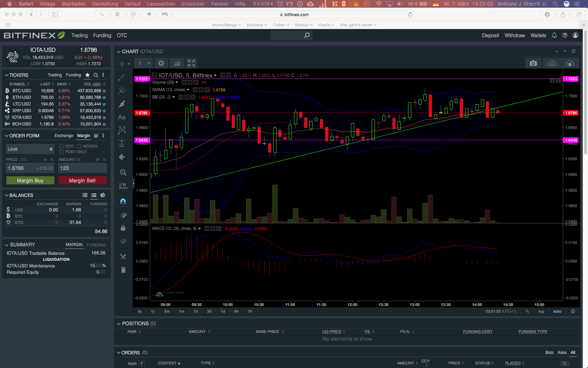
Task: Enable the POST ONLY checkbox
Action: (61, 152)
